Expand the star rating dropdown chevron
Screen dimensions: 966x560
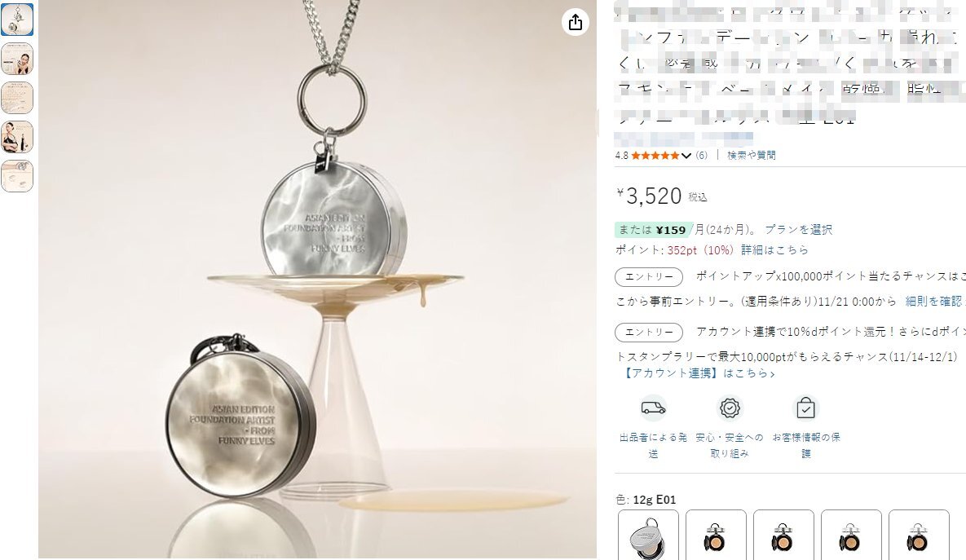[686, 155]
